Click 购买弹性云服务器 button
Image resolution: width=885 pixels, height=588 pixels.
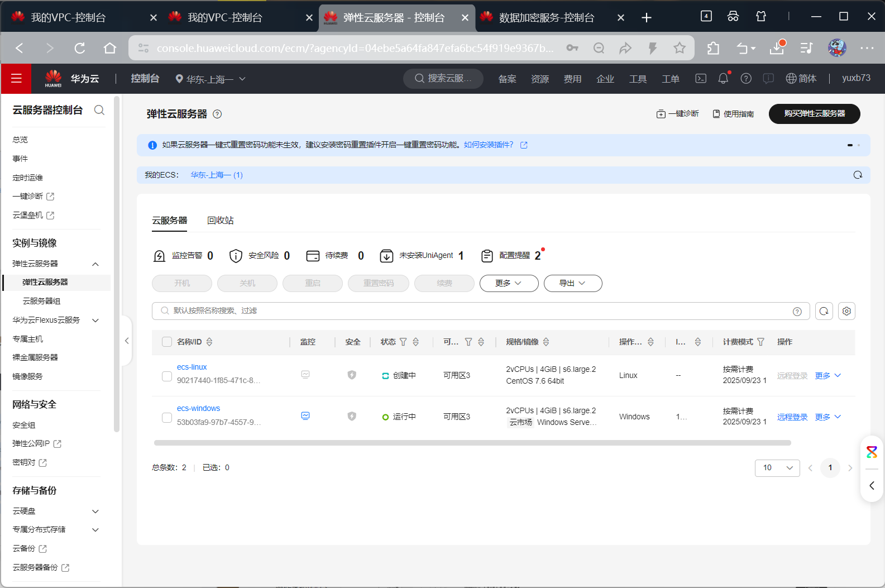click(x=815, y=114)
